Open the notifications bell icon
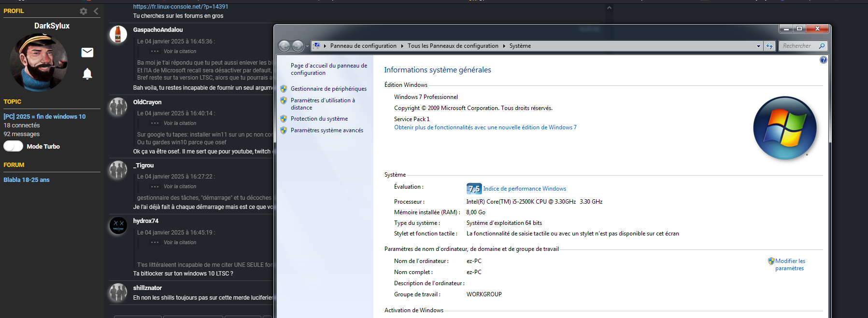 pyautogui.click(x=87, y=74)
